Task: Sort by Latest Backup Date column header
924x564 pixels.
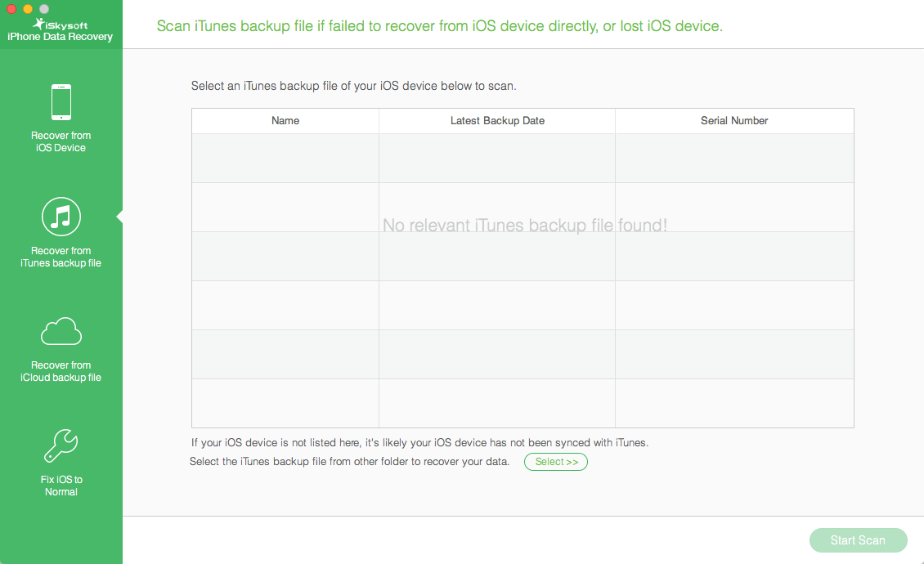Action: coord(497,120)
